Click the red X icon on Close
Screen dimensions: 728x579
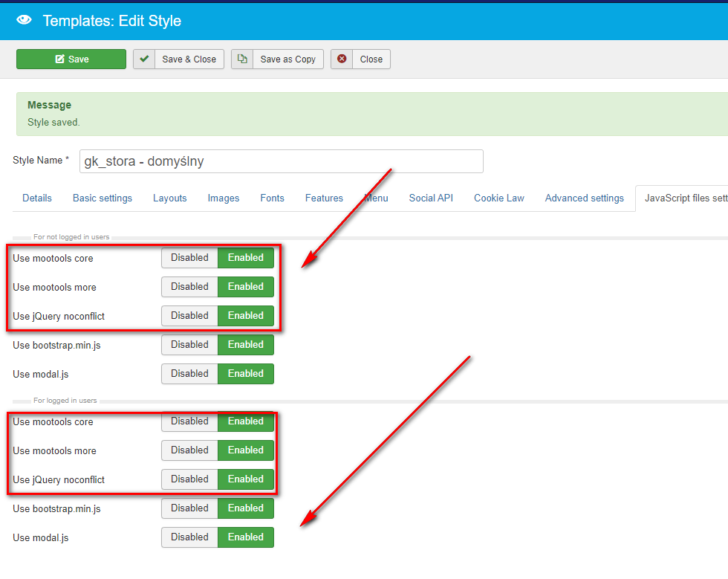342,59
